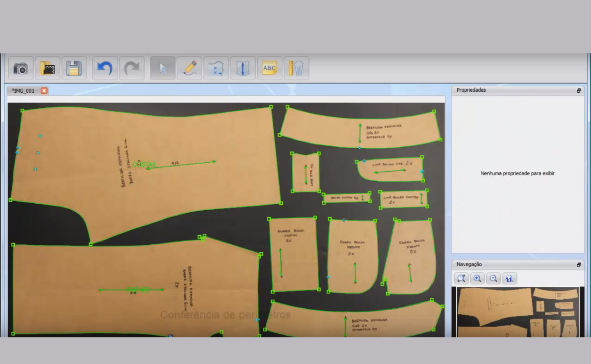
Task: Click the bottom waistband 'Cós 2x' piece
Action: pyautogui.click(x=354, y=320)
